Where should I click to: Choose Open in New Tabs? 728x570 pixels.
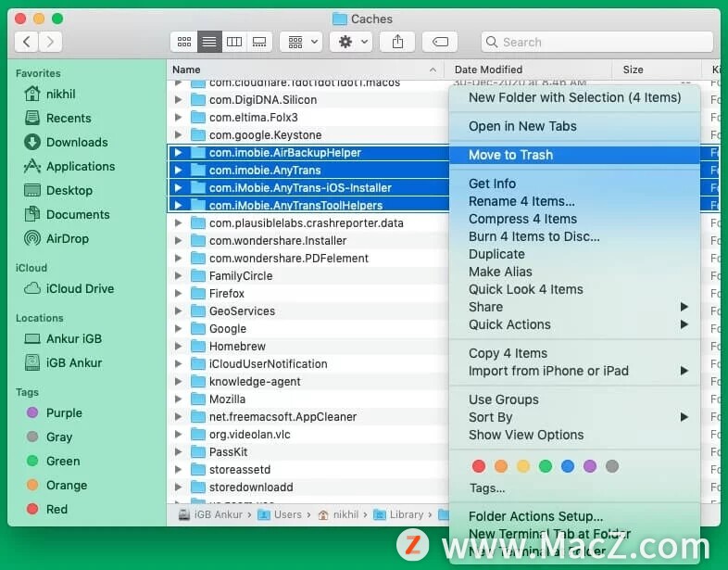coord(575,126)
